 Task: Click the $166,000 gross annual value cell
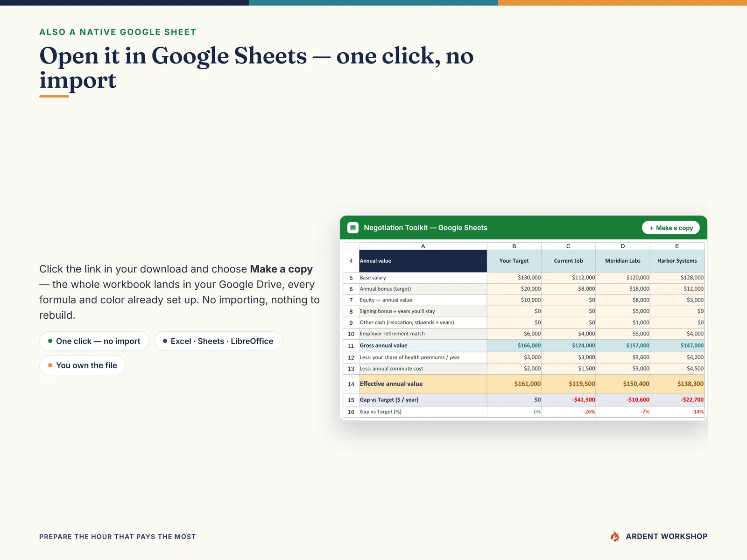(x=514, y=346)
